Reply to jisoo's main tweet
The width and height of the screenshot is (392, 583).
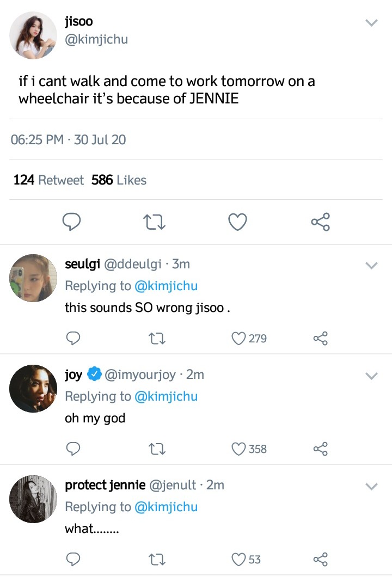pyautogui.click(x=71, y=222)
